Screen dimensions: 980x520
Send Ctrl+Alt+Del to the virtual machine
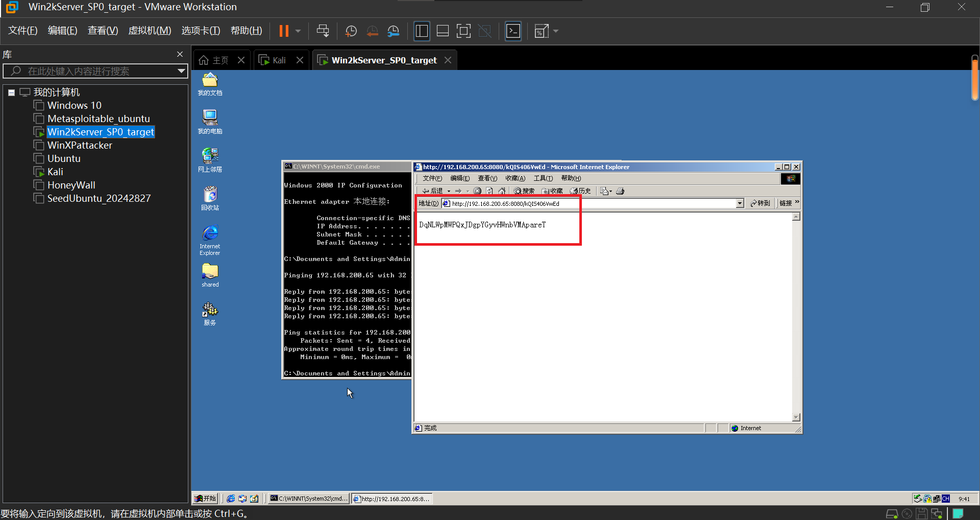(x=323, y=31)
